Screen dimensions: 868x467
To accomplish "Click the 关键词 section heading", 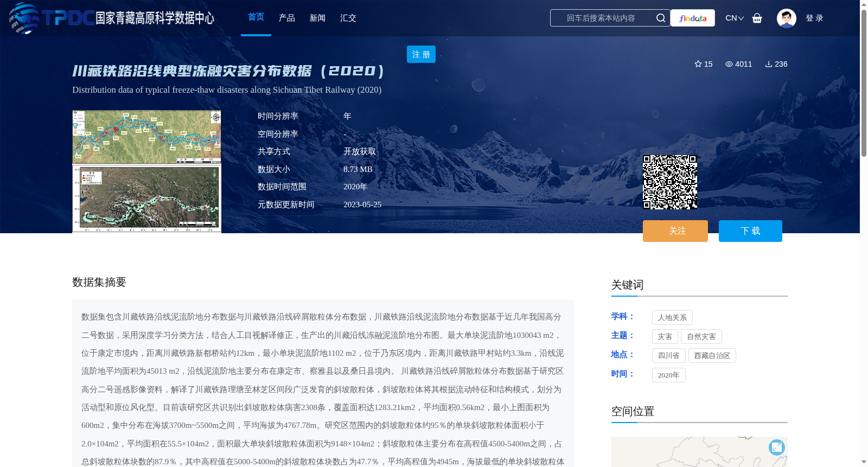I will pos(627,285).
